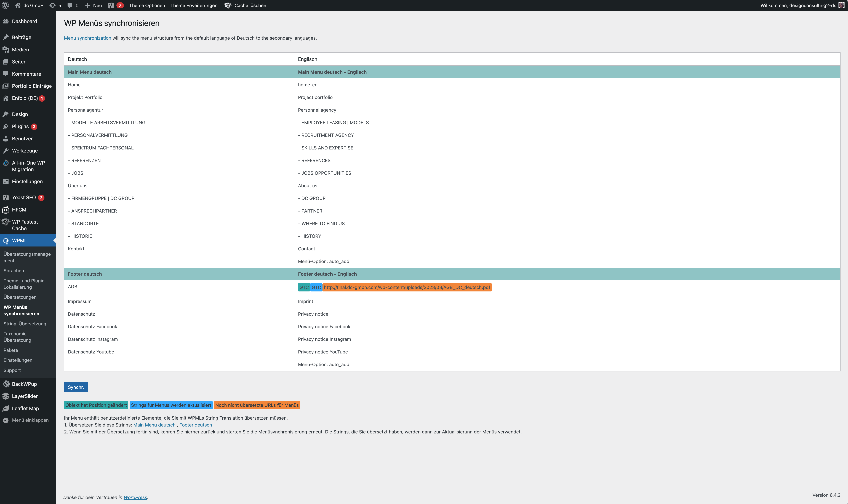The width and height of the screenshot is (848, 504).
Task: Click the Beiträge pin icon
Action: pos(6,37)
